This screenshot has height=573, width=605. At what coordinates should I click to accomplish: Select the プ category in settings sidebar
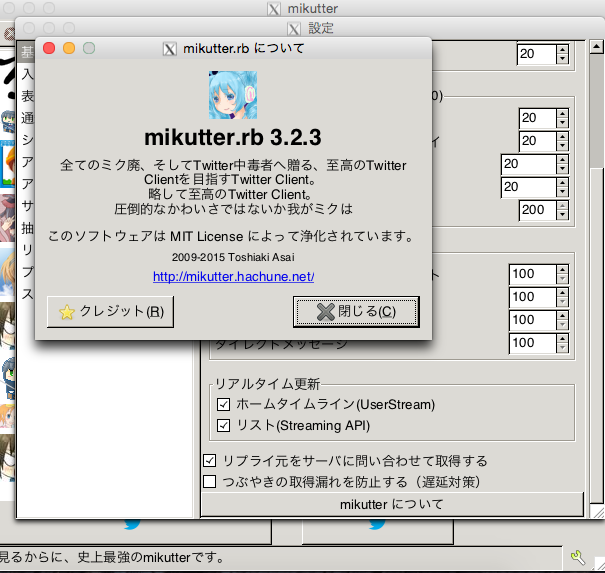27,272
